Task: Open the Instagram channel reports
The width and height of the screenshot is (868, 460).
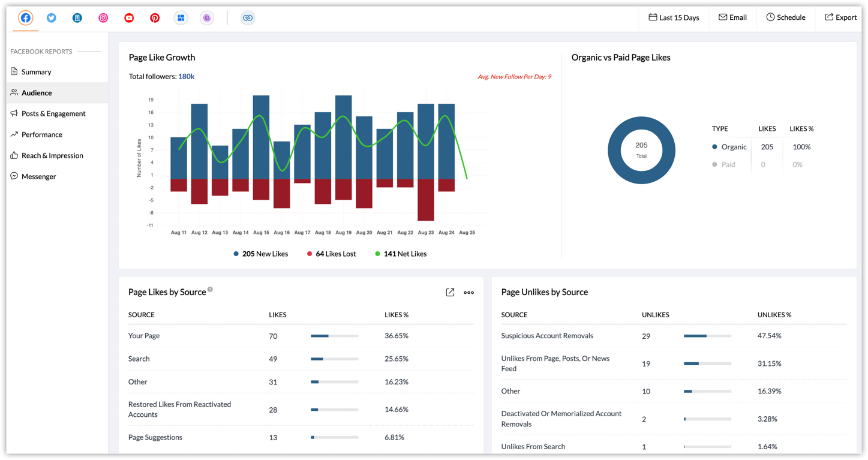Action: click(x=103, y=18)
